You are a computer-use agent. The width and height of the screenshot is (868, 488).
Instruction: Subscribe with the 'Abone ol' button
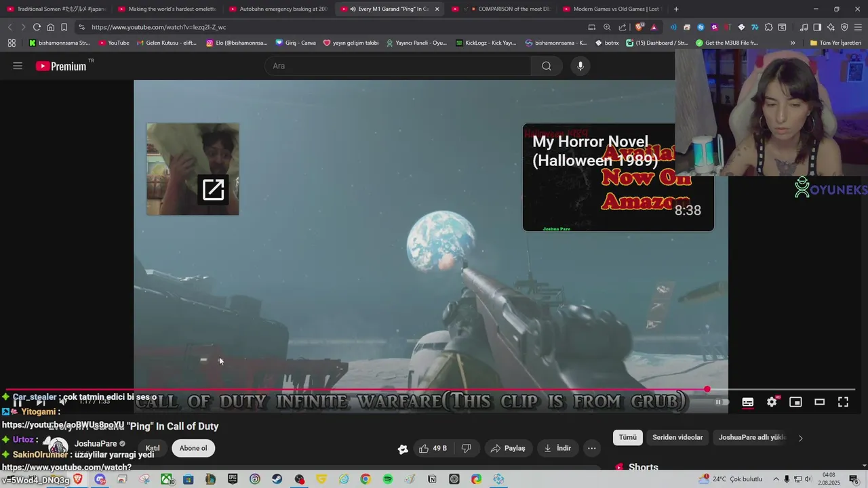pos(193,448)
